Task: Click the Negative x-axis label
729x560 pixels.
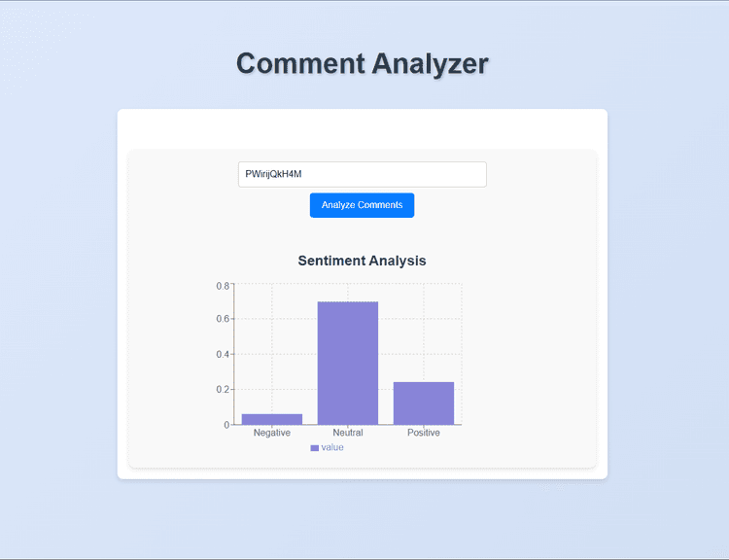Action: [272, 433]
